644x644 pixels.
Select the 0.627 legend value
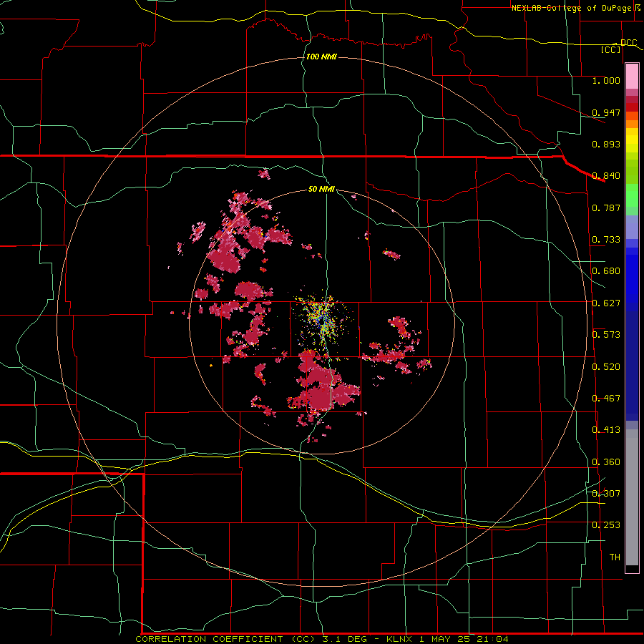pos(606,303)
